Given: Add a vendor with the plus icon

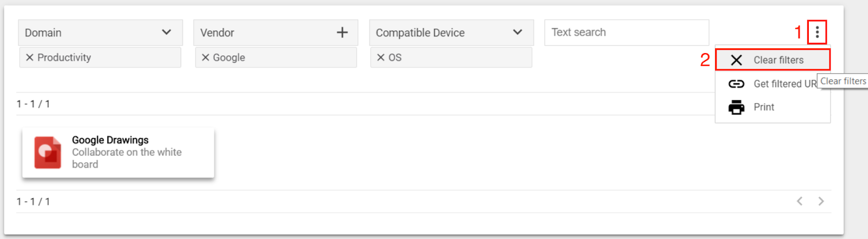Looking at the screenshot, I should 342,33.
